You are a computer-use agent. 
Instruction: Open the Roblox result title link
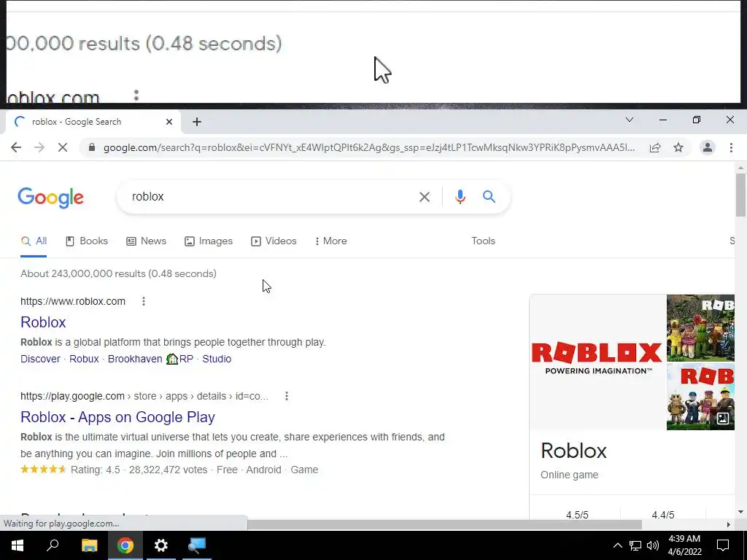click(43, 322)
